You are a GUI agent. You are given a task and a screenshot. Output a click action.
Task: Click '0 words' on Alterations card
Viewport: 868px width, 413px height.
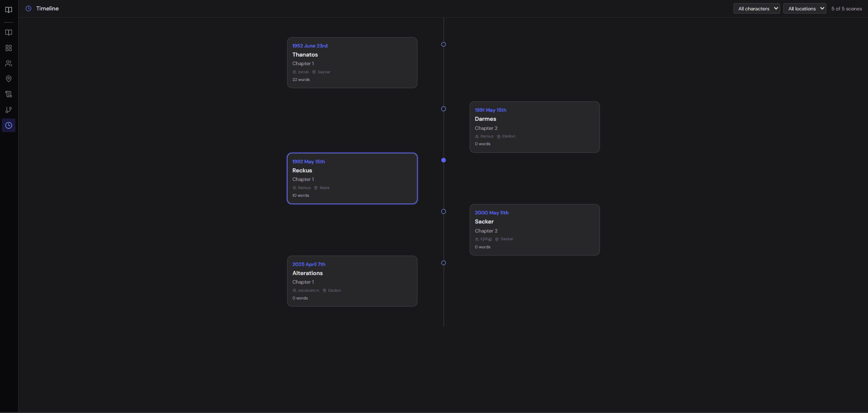[x=300, y=298]
